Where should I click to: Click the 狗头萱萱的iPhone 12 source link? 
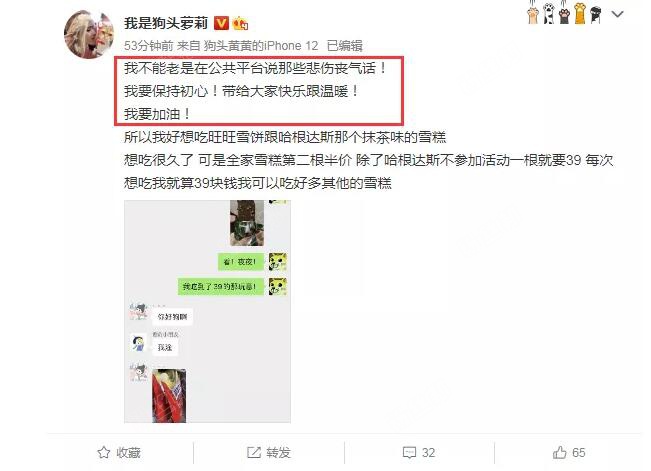click(x=261, y=46)
